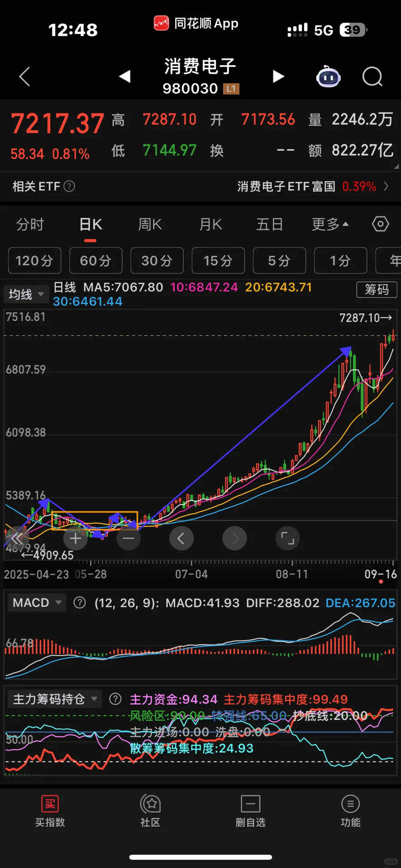The image size is (401, 868).
Task: Expand quote details corner triangle
Action: coord(396,166)
